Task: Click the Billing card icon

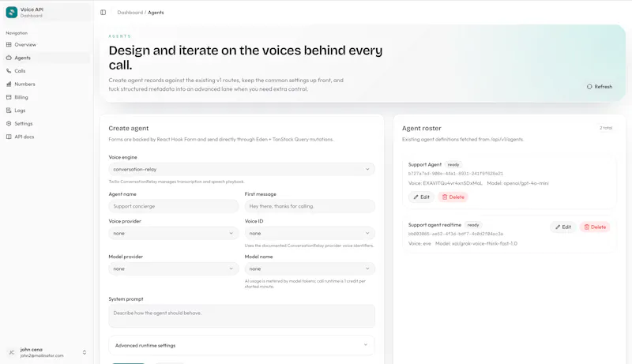Action: click(9, 97)
